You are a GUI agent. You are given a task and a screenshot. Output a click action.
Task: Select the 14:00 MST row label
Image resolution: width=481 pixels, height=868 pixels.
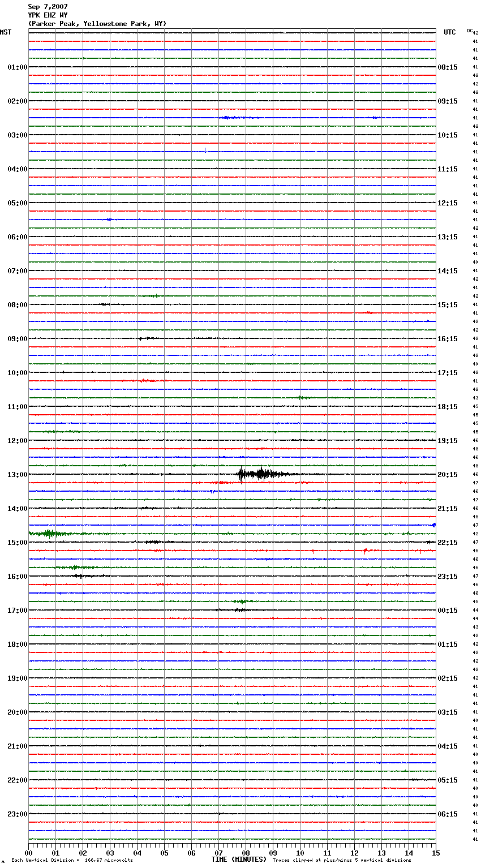(18, 509)
